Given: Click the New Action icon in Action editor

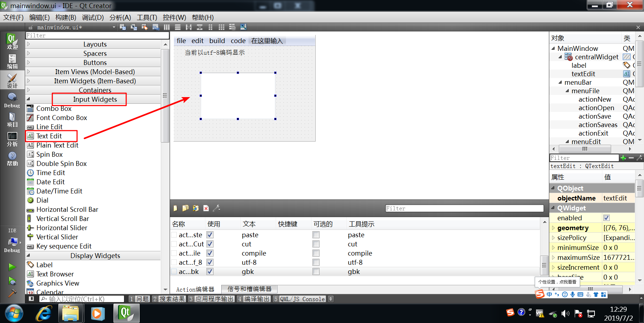Looking at the screenshot, I should coord(175,208).
